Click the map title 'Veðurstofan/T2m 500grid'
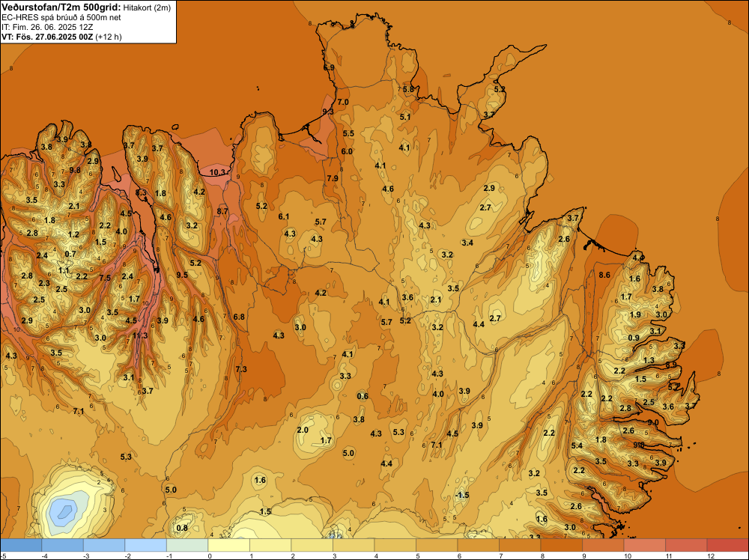This screenshot has width=749, height=560. tap(61, 7)
